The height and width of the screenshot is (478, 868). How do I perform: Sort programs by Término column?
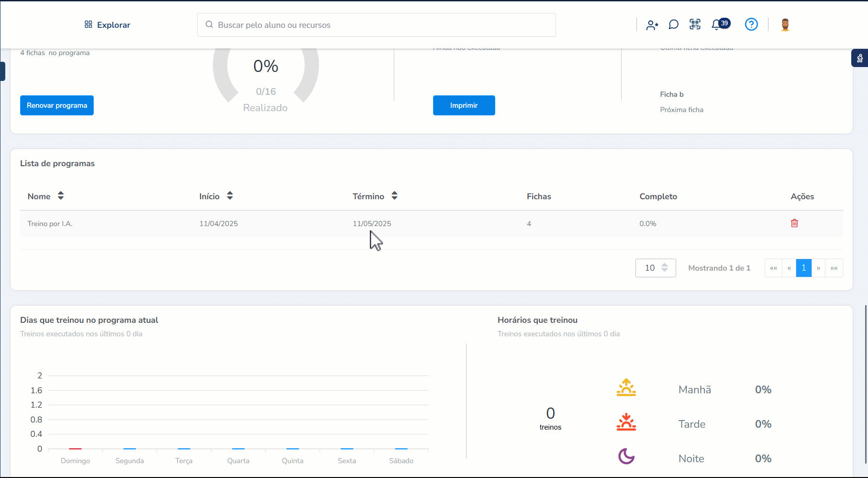tap(394, 196)
